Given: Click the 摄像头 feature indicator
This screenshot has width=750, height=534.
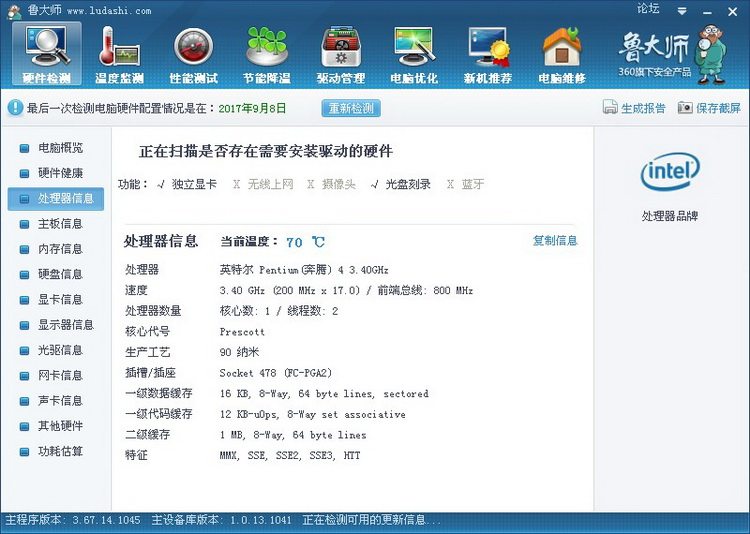Looking at the screenshot, I should coord(331,184).
